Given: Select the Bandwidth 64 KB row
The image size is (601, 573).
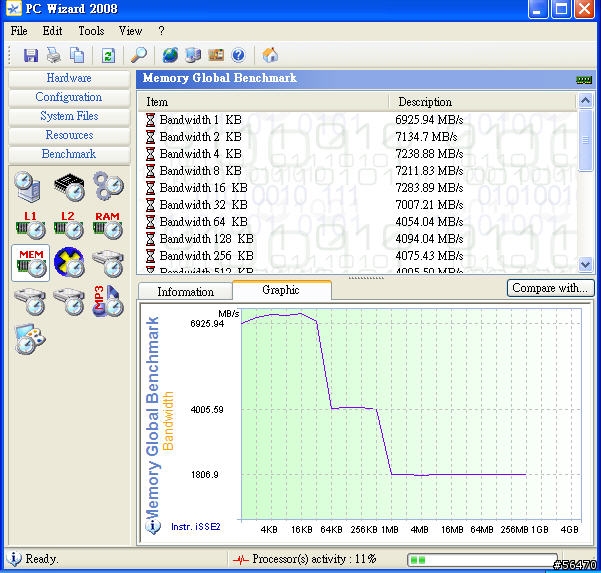Looking at the screenshot, I should 357,222.
